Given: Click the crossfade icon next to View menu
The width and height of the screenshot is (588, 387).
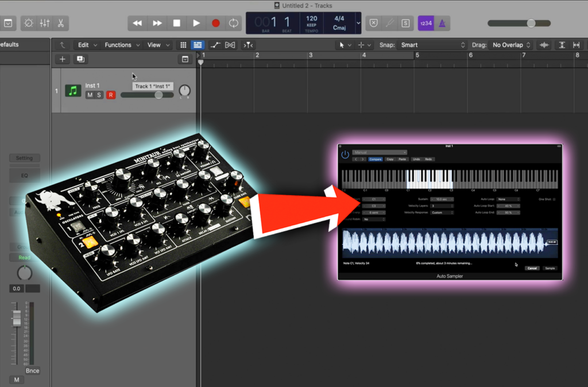Looking at the screenshot, I should (229, 44).
